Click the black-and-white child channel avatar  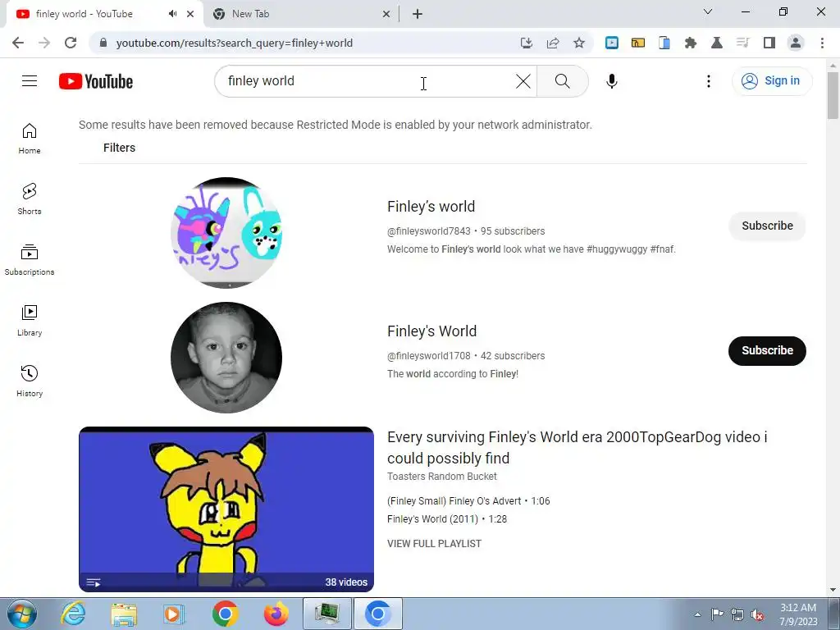226,358
